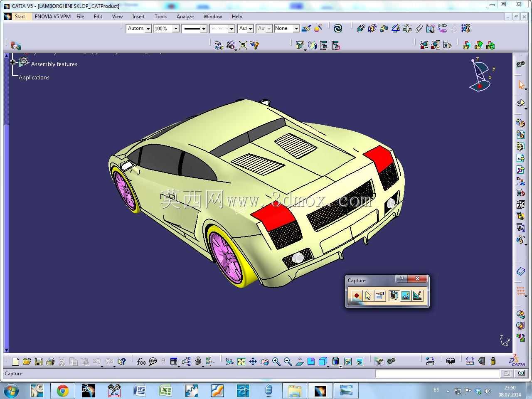532x399 pixels.
Task: Click the Update All spiral icon
Action: coord(338,28)
